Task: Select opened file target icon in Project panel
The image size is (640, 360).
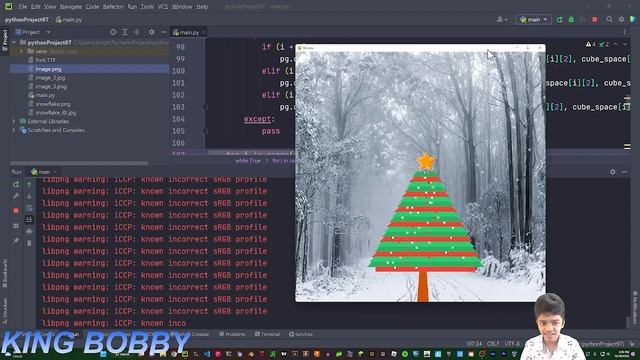Action: pos(113,32)
